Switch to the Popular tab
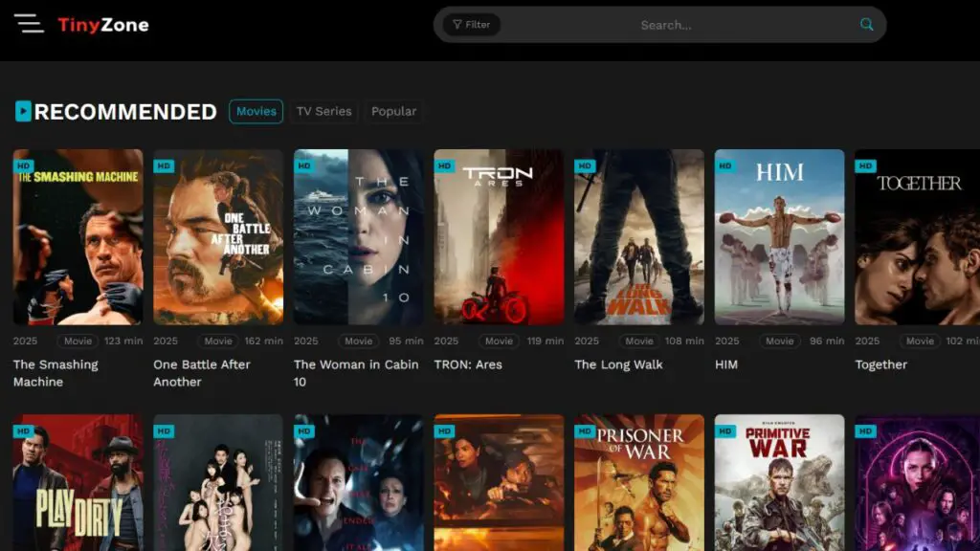Screen dimensions: 980x551 (393, 112)
